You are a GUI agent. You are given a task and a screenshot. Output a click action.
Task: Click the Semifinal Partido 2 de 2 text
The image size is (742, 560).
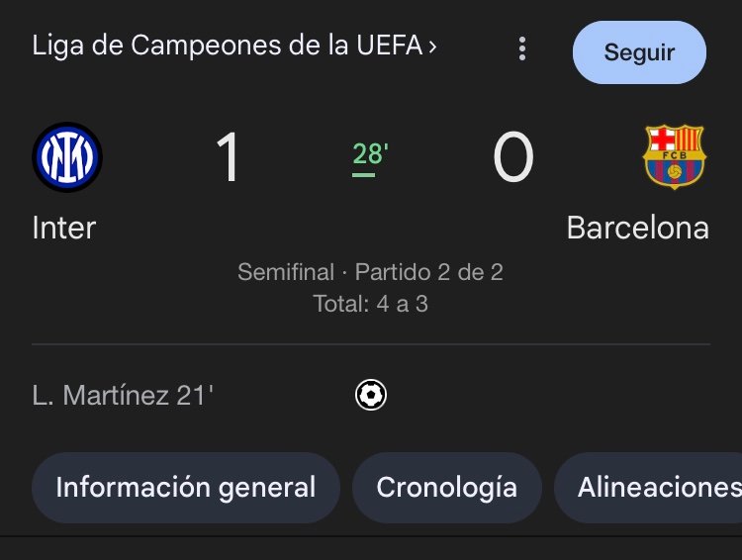tap(370, 272)
